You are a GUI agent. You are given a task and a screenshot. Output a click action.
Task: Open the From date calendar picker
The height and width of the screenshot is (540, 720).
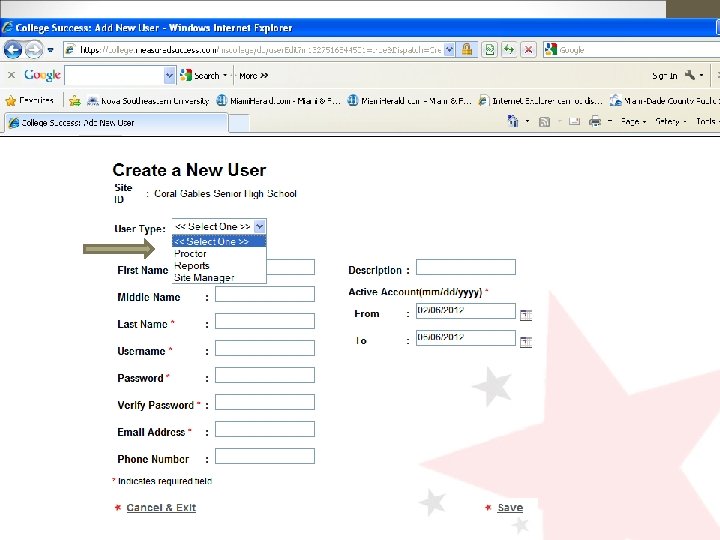(x=526, y=315)
